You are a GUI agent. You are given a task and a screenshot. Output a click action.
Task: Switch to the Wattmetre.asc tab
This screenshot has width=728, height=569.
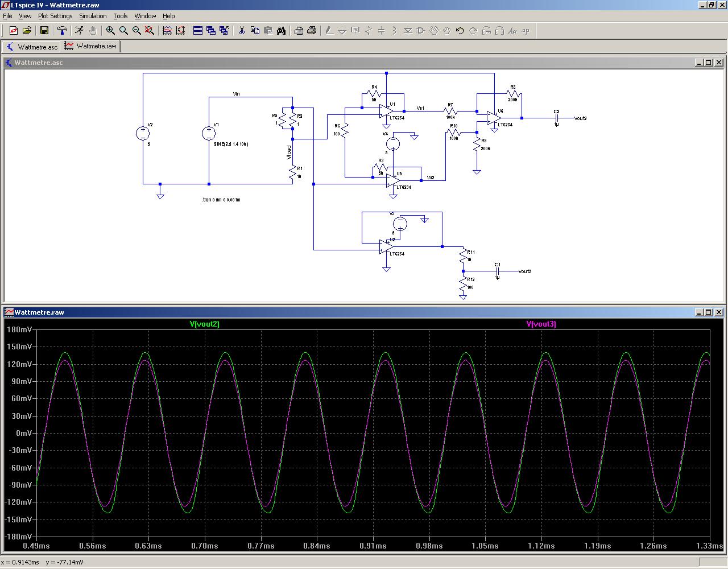pos(32,47)
